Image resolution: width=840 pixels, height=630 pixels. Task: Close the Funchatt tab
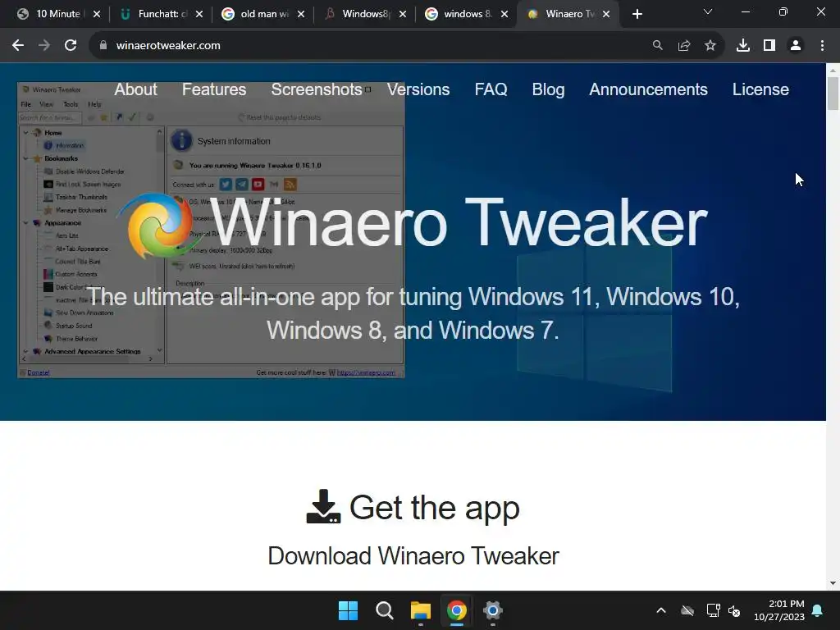pos(199,15)
